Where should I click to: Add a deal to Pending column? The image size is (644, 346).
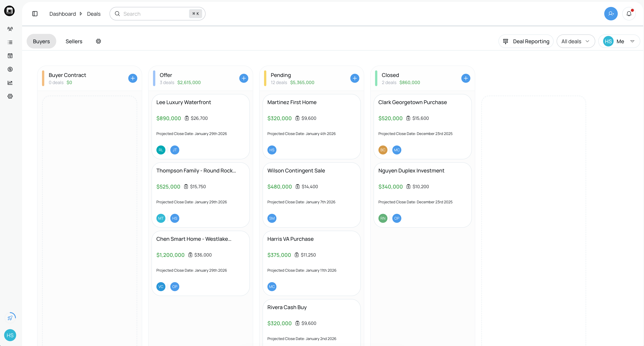click(354, 78)
